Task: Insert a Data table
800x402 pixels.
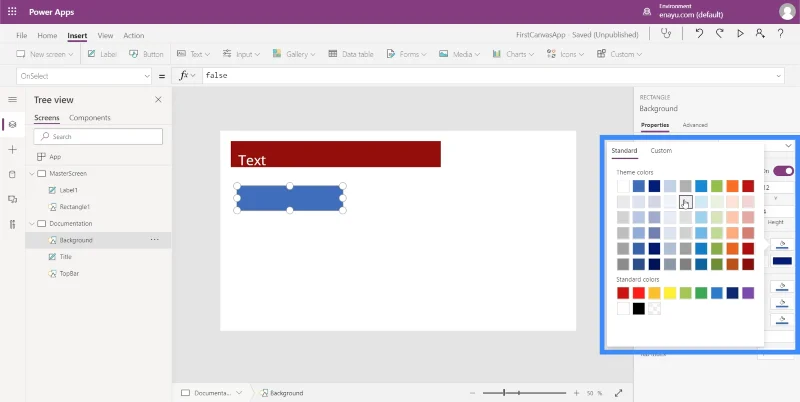Action: [351, 54]
